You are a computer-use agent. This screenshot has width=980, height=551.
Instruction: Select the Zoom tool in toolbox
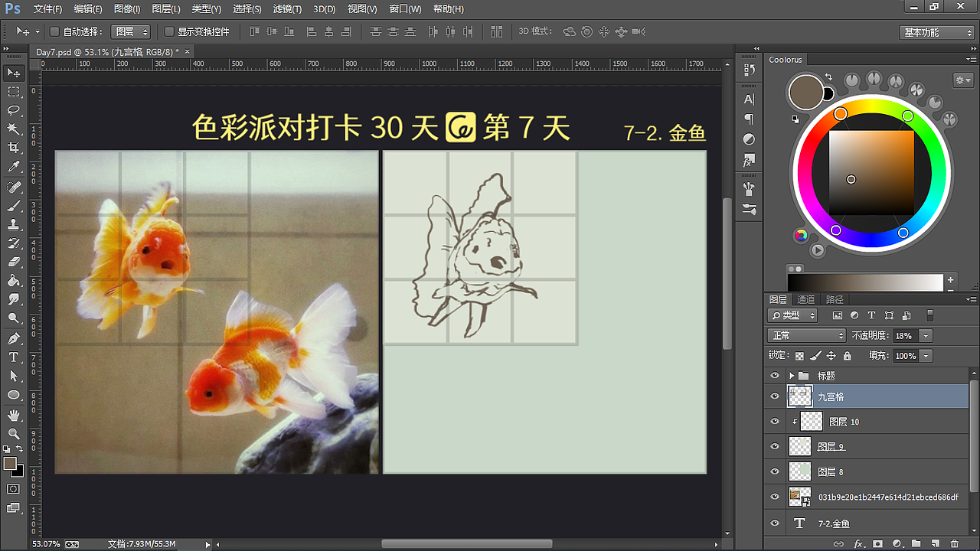[14, 434]
